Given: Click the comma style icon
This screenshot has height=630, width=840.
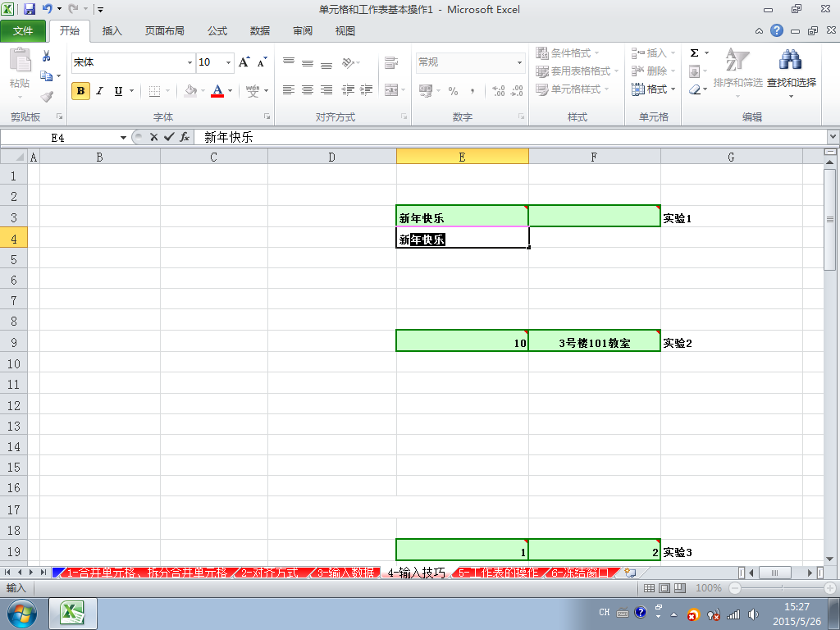Looking at the screenshot, I should coord(472,91).
